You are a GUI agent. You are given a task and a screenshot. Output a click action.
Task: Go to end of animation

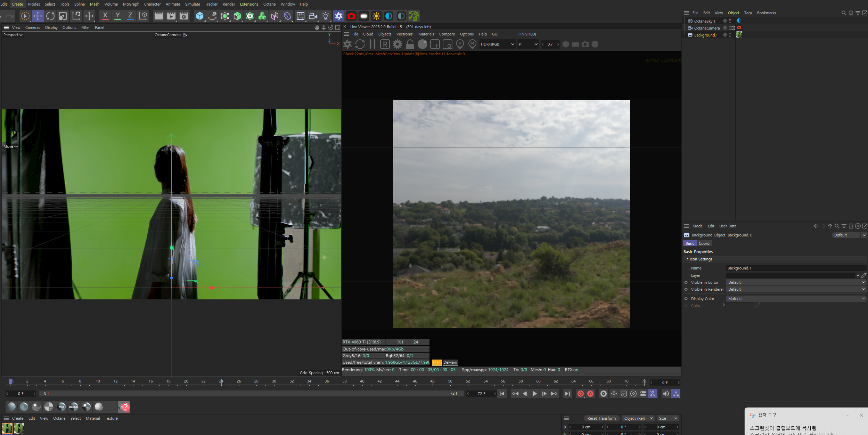(x=567, y=394)
